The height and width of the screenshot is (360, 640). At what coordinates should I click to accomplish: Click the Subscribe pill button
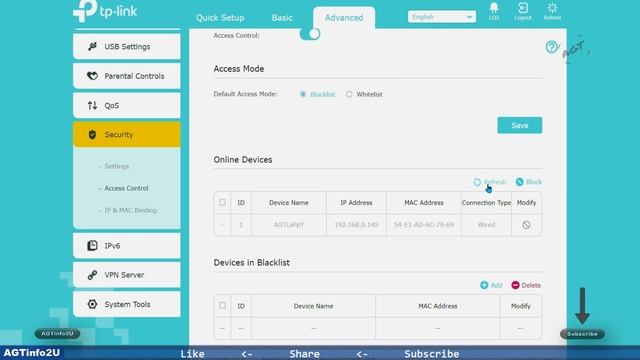point(582,334)
